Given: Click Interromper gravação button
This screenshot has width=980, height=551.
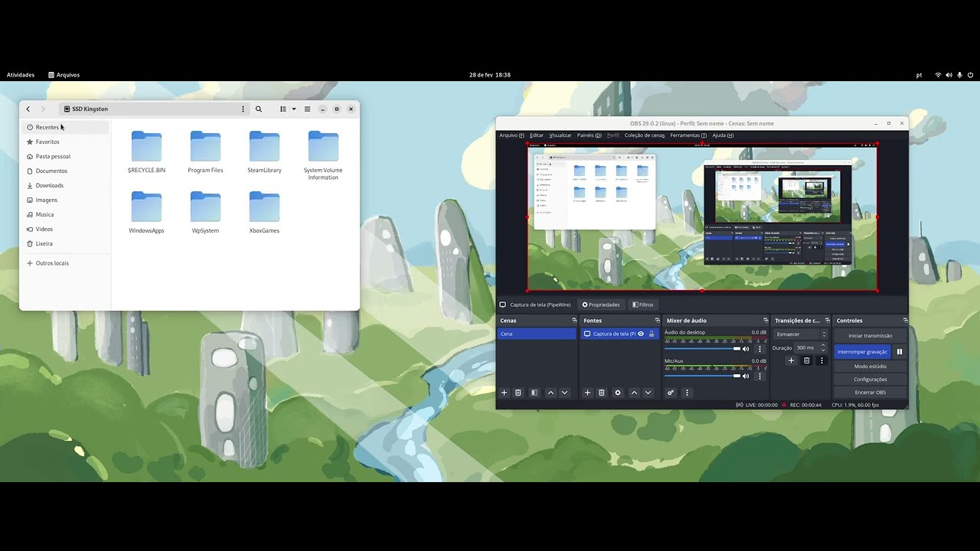Looking at the screenshot, I should 862,352.
